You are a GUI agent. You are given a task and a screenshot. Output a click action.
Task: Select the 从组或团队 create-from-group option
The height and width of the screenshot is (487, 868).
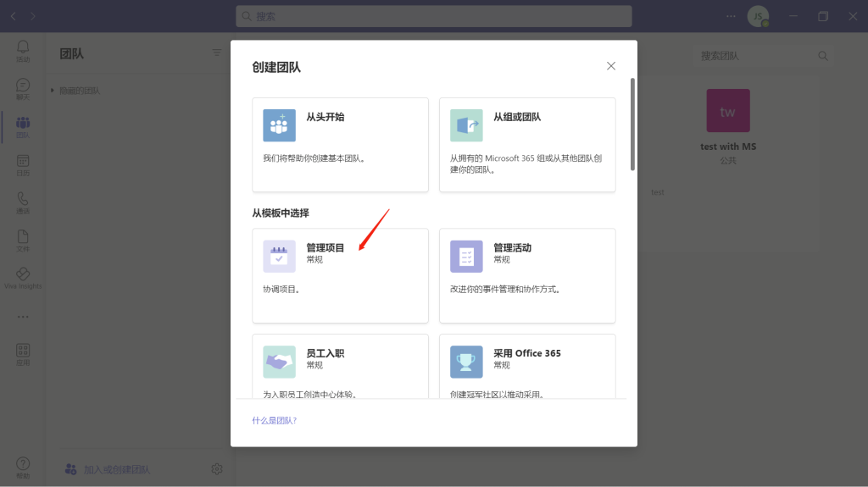coord(527,144)
